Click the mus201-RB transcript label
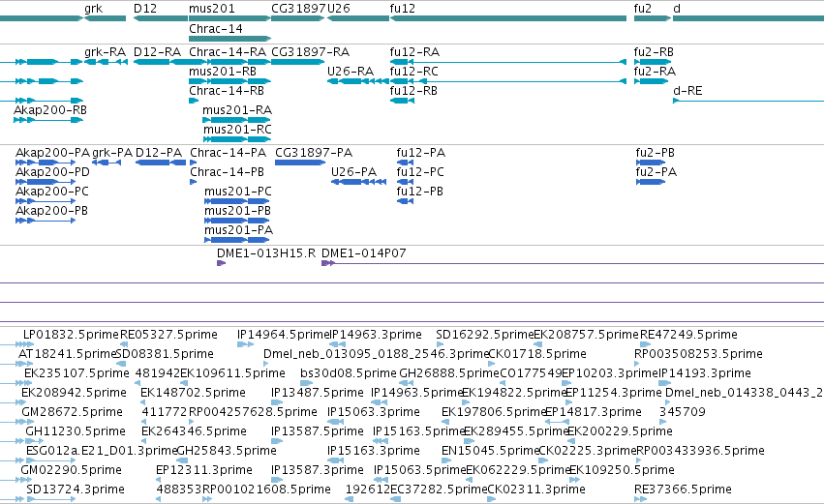Image resolution: width=824 pixels, height=504 pixels. click(x=223, y=72)
